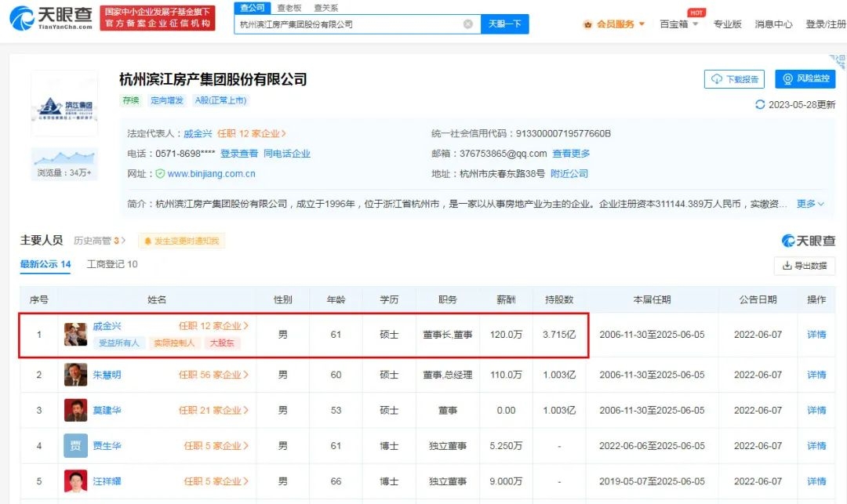This screenshot has width=847, height=504.
Task: Expand 任职 5 家企业 for 贾生华
Action: tap(216, 446)
